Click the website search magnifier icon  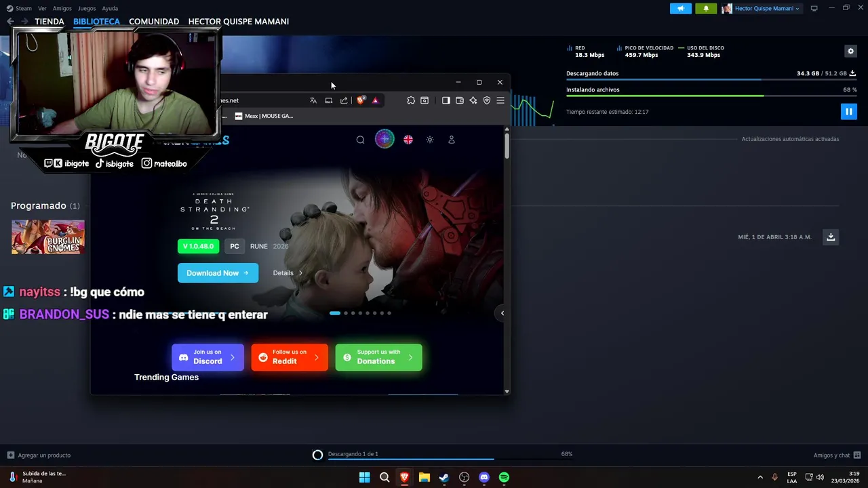pyautogui.click(x=360, y=140)
